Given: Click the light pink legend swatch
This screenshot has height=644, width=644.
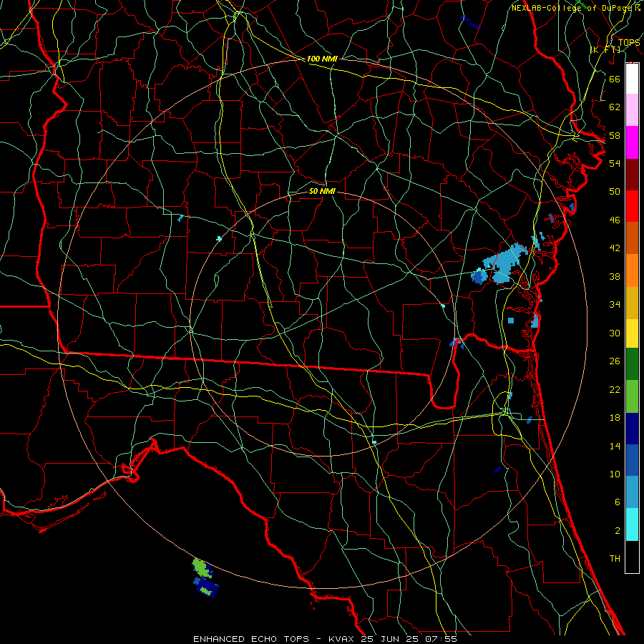Looking at the screenshot, I should [x=632, y=110].
